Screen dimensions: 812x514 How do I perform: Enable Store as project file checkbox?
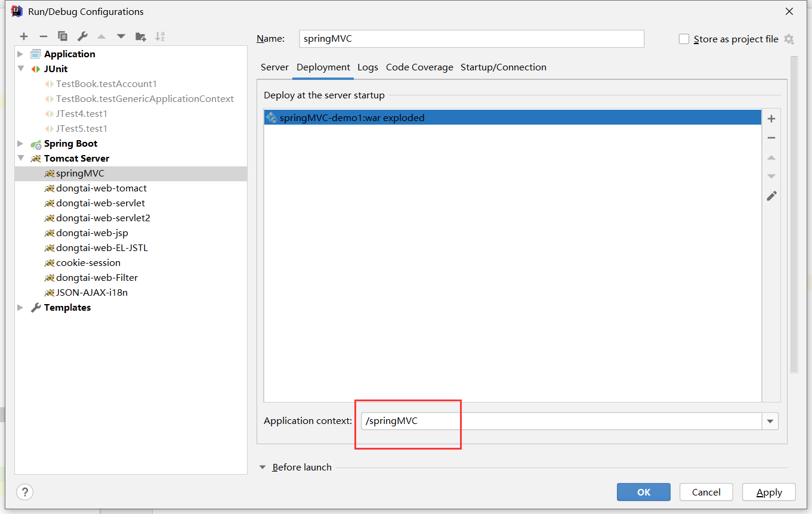tap(684, 39)
